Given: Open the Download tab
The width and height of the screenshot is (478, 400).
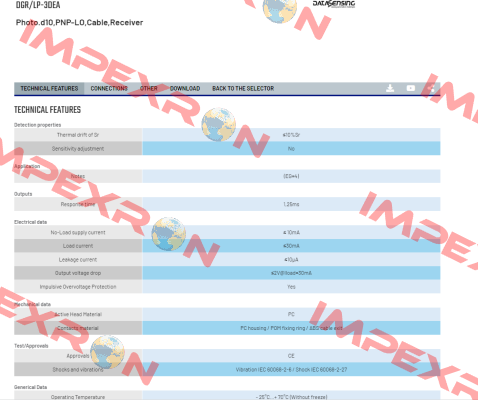Looking at the screenshot, I should click(185, 89).
